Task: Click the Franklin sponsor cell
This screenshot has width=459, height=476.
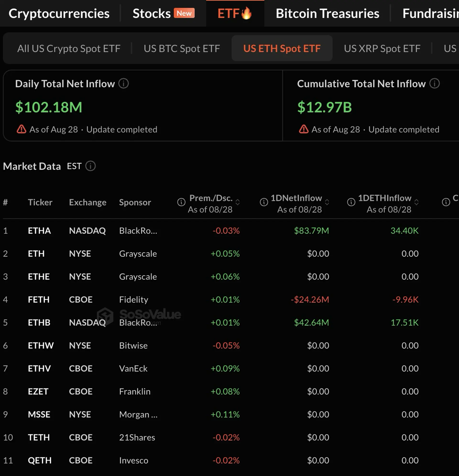Action: point(135,391)
